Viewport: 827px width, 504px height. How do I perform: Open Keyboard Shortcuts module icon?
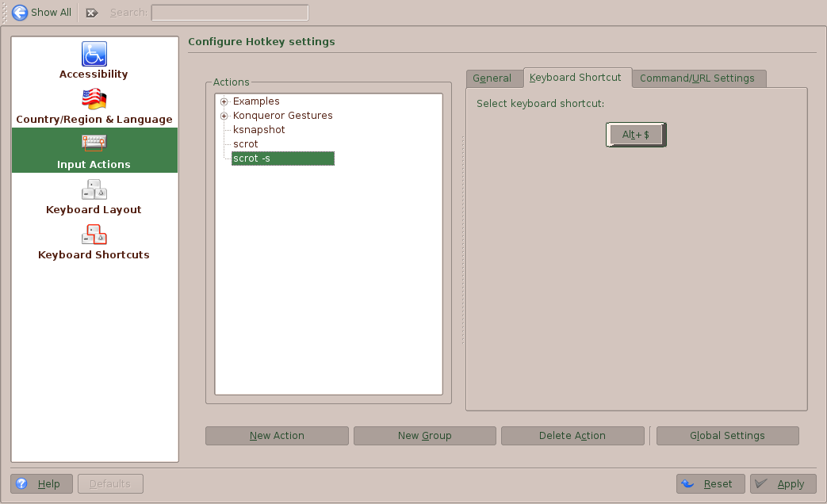pyautogui.click(x=94, y=235)
